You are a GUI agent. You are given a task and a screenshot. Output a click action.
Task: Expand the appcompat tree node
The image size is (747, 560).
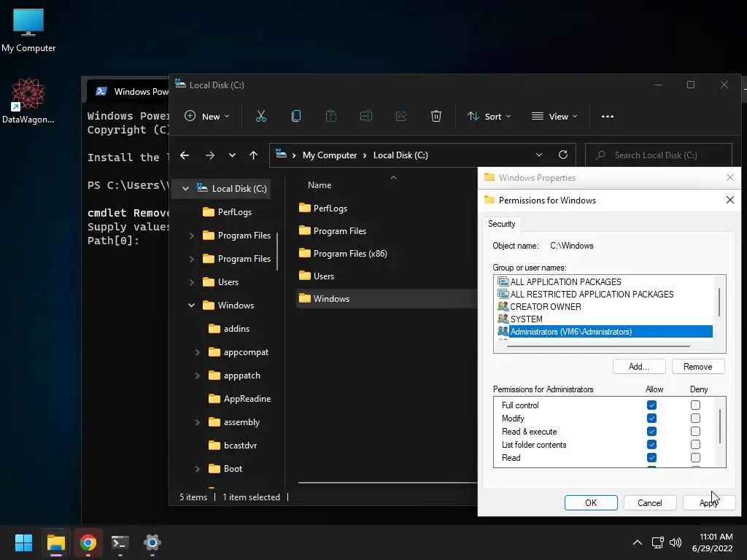[197, 352]
